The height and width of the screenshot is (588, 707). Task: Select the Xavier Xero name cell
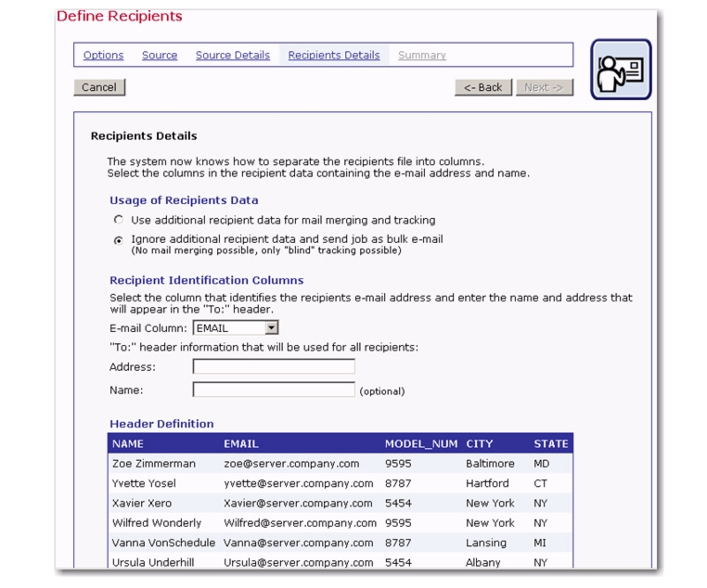click(142, 504)
